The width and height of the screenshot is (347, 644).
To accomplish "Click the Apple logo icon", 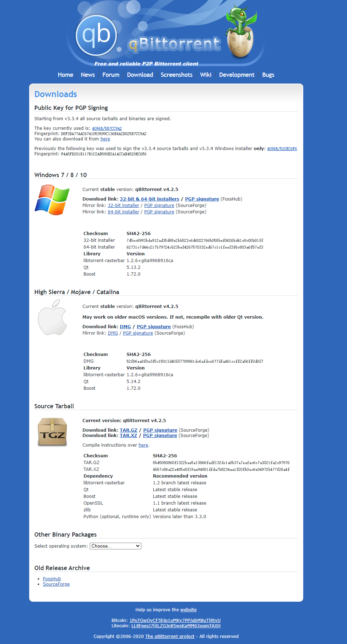I will click(x=52, y=317).
